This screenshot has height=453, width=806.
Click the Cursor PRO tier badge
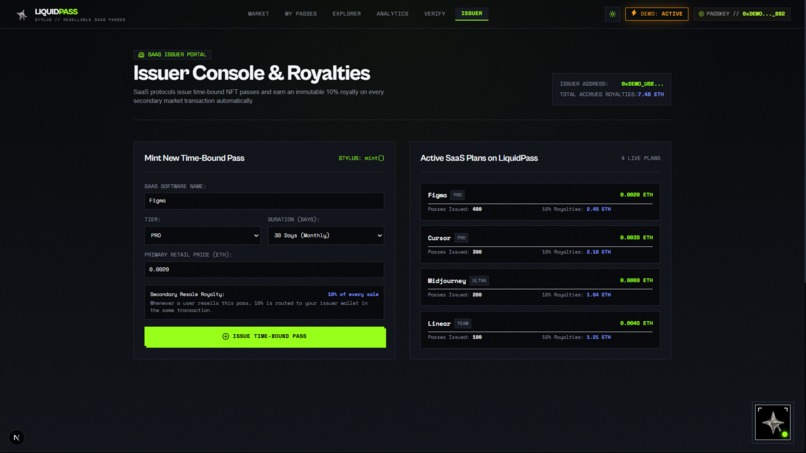point(461,238)
